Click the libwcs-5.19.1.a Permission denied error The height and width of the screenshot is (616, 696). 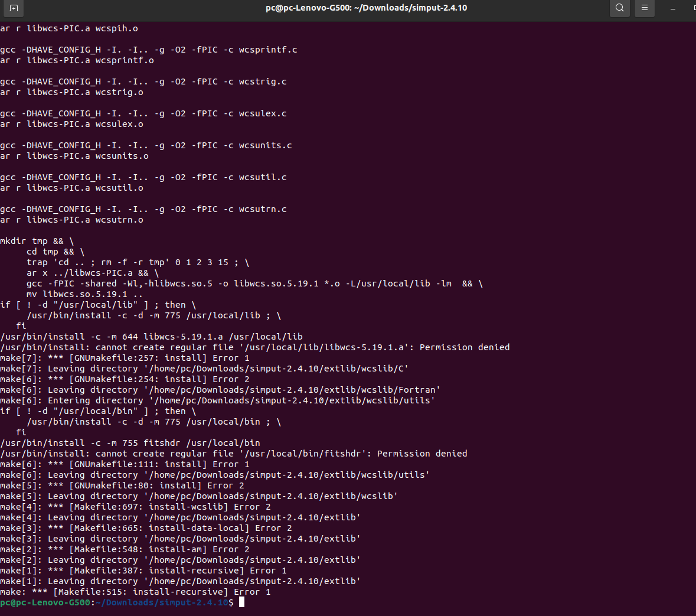coord(255,347)
